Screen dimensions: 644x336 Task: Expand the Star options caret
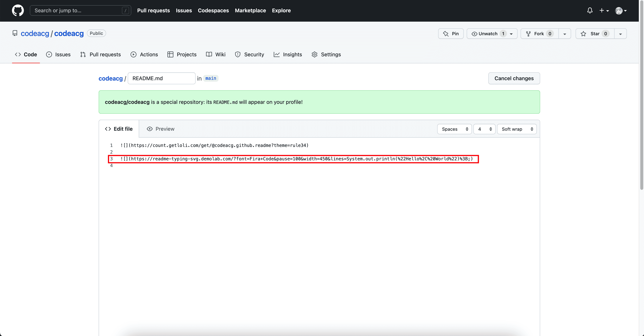[621, 34]
